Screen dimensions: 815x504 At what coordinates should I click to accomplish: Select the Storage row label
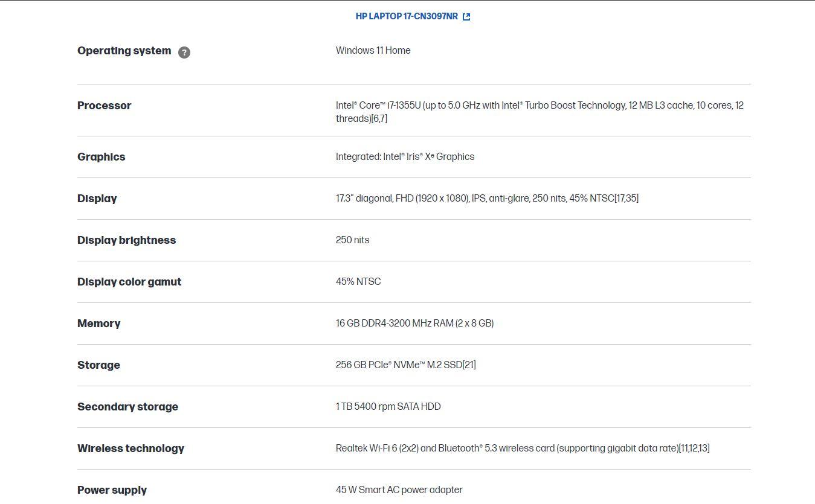[98, 365]
